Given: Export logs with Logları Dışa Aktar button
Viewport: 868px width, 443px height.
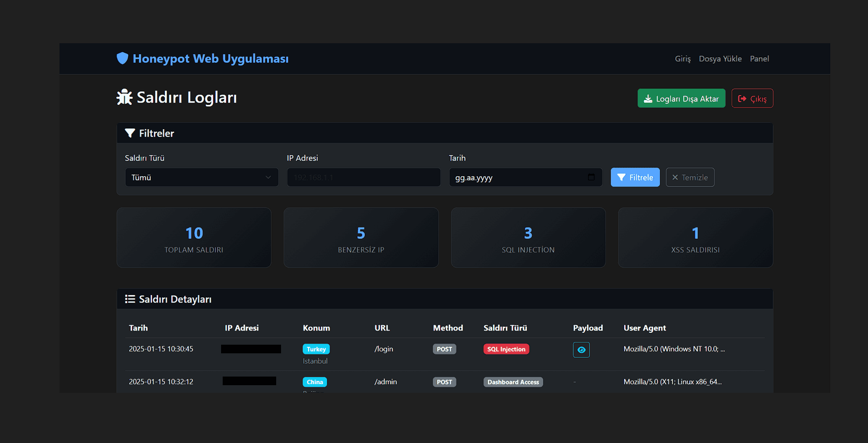Looking at the screenshot, I should [x=682, y=98].
